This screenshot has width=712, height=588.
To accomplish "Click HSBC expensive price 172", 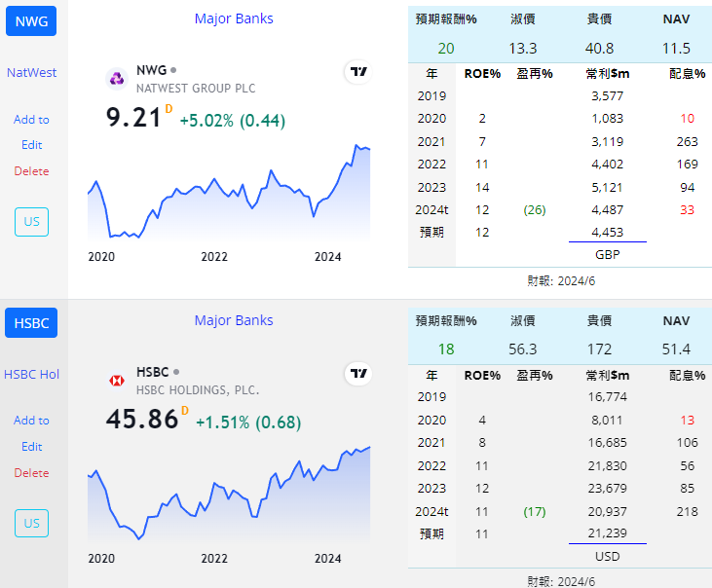I will [x=599, y=349].
